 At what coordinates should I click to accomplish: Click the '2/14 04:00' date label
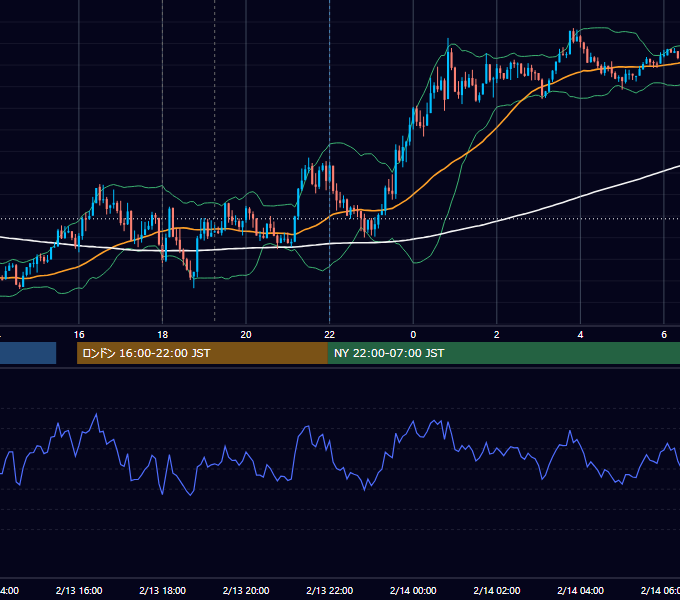point(581,590)
